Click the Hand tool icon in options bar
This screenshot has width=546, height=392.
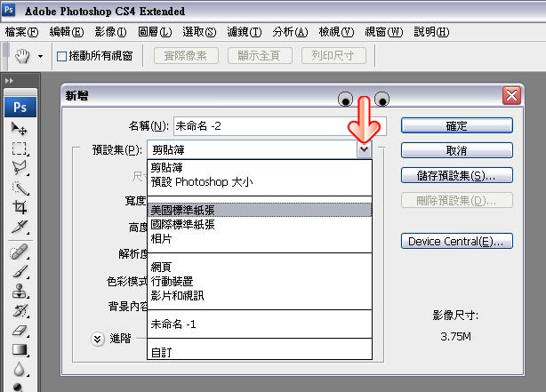22,56
